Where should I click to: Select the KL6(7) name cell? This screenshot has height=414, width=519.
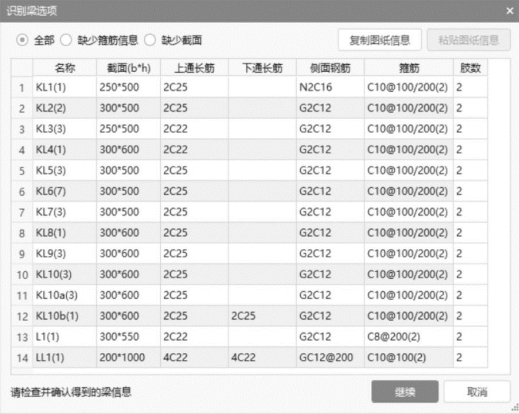(65, 191)
